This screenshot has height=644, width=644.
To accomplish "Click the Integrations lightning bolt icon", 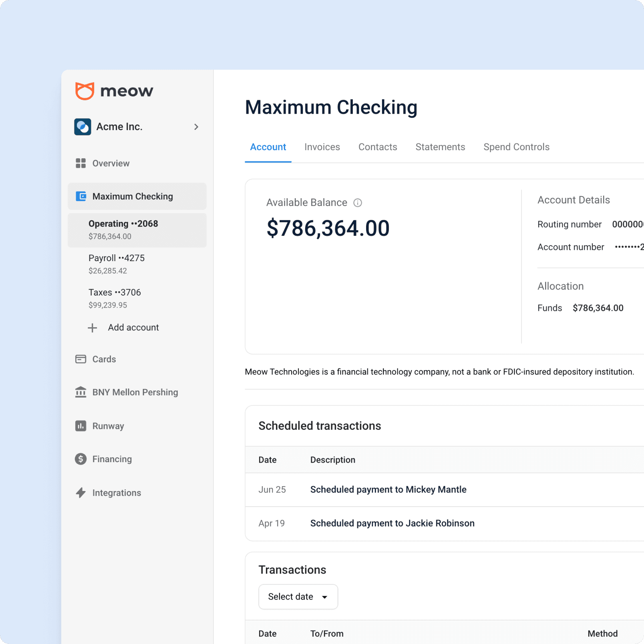I will click(x=80, y=493).
